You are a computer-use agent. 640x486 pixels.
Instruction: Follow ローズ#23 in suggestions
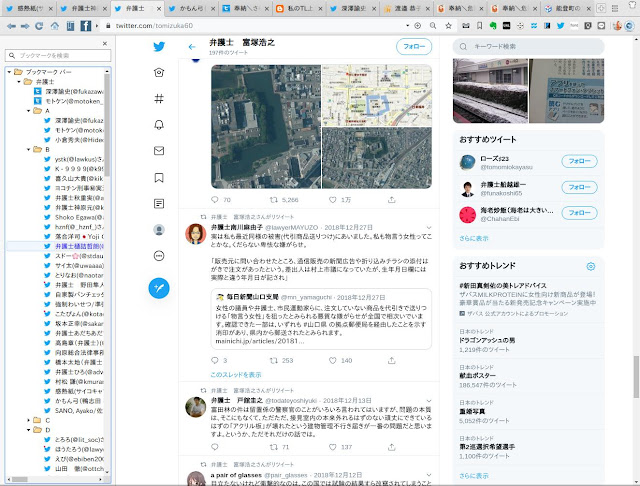[x=579, y=161]
